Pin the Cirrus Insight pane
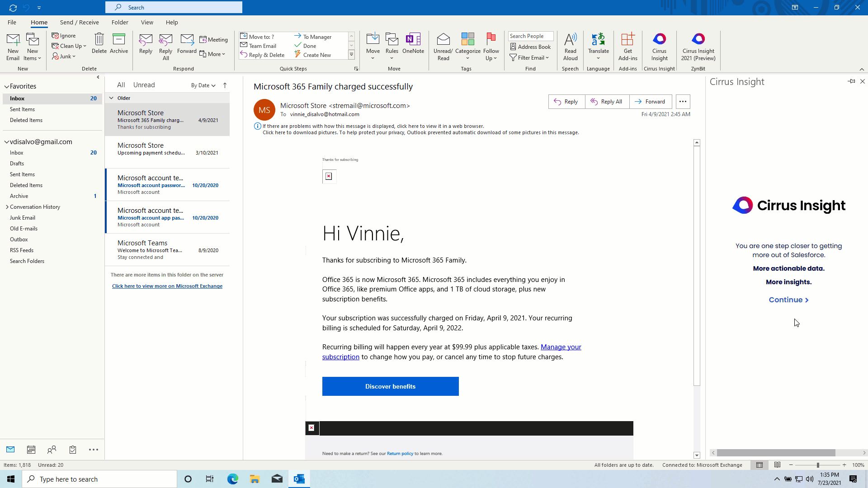 [x=851, y=81]
